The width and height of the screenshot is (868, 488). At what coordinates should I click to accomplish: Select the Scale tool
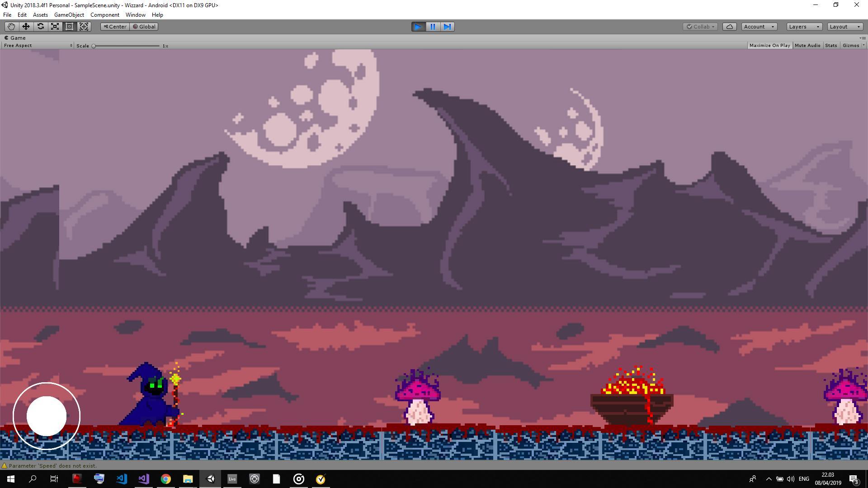pyautogui.click(x=55, y=27)
